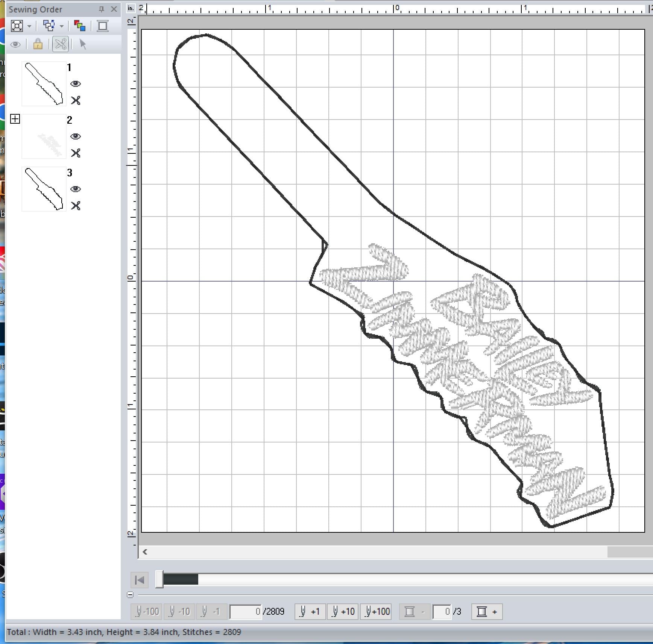Image resolution: width=653 pixels, height=644 pixels.
Task: Toggle visibility of sewing order item 2
Action: [x=76, y=136]
